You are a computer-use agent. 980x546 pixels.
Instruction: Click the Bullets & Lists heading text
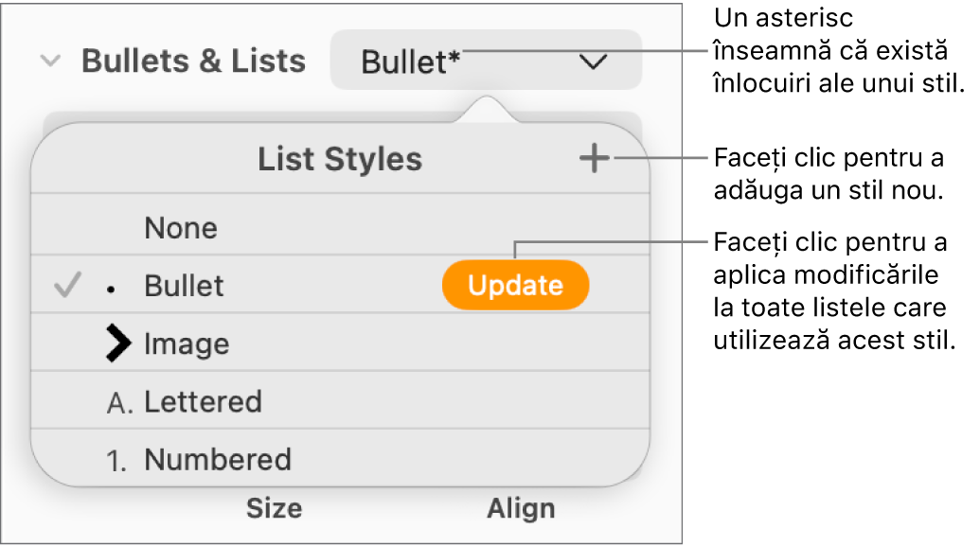[193, 62]
